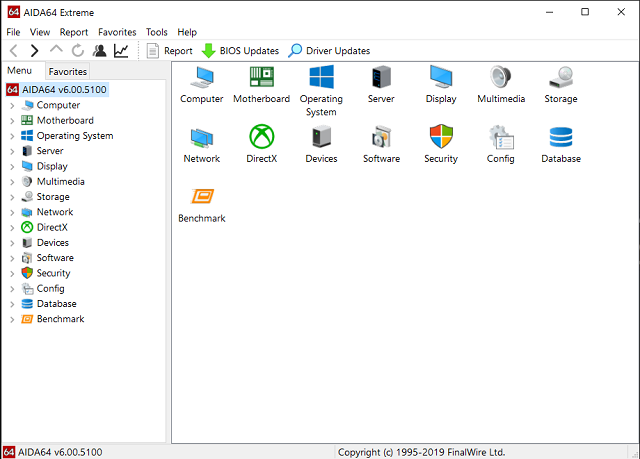The height and width of the screenshot is (459, 640).
Task: Click the copyright text in status bar
Action: click(x=421, y=452)
